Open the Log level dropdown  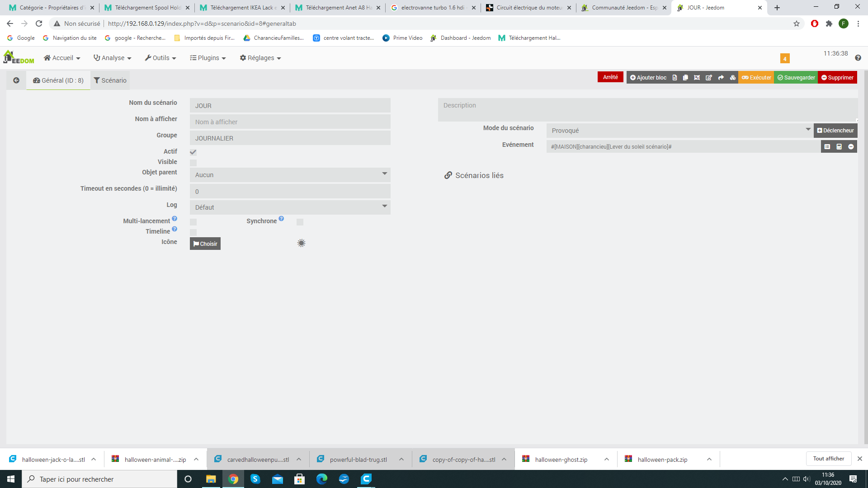click(290, 207)
